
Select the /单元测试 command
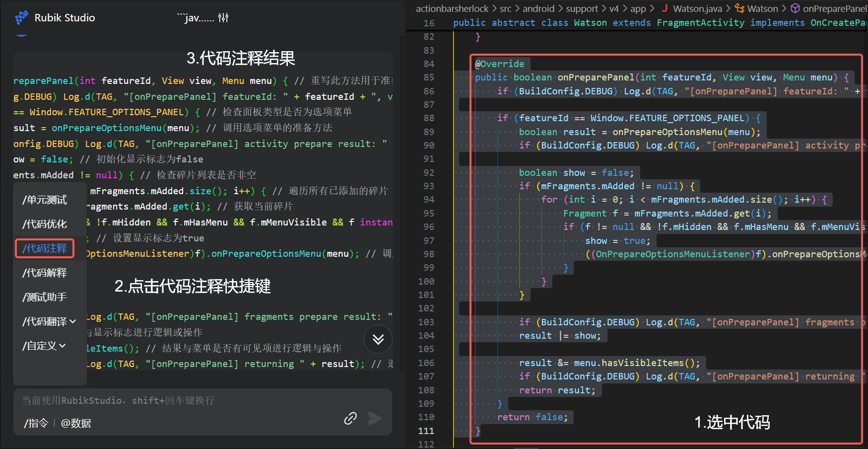pyautogui.click(x=45, y=200)
